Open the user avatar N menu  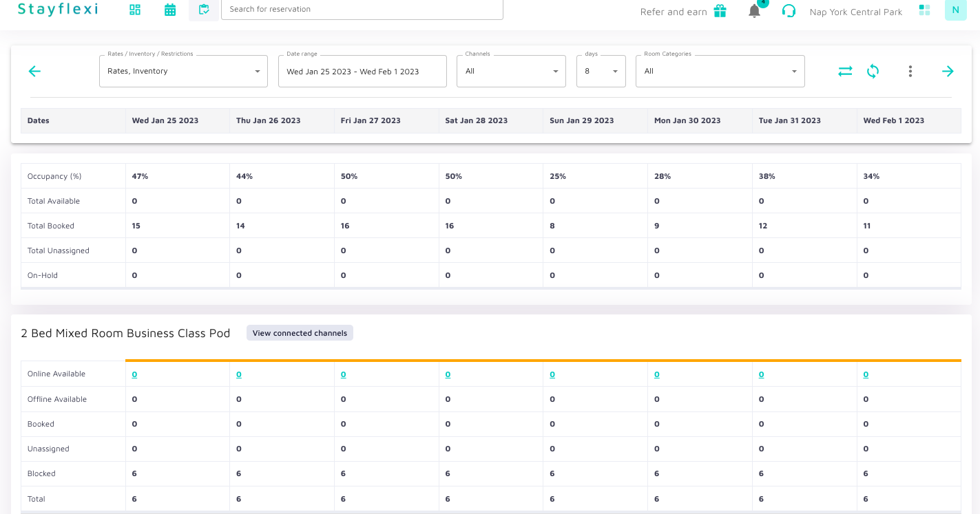pyautogui.click(x=955, y=10)
